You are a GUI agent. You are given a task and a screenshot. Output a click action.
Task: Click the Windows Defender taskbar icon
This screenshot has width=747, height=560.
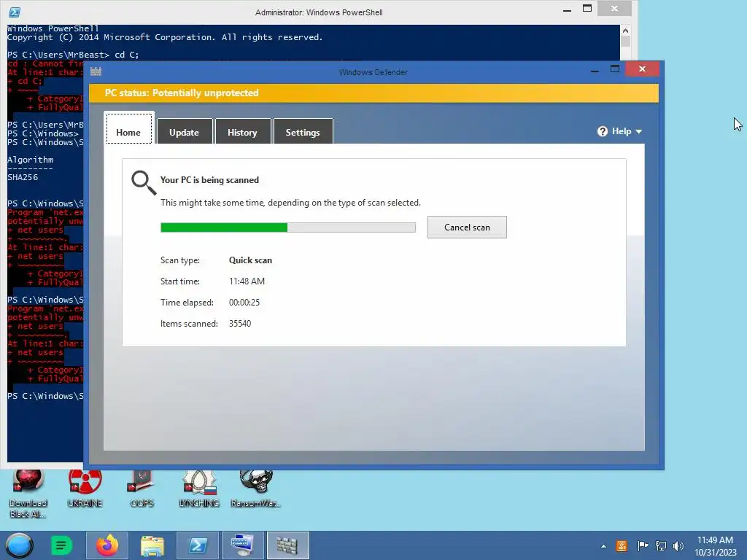[x=287, y=545]
